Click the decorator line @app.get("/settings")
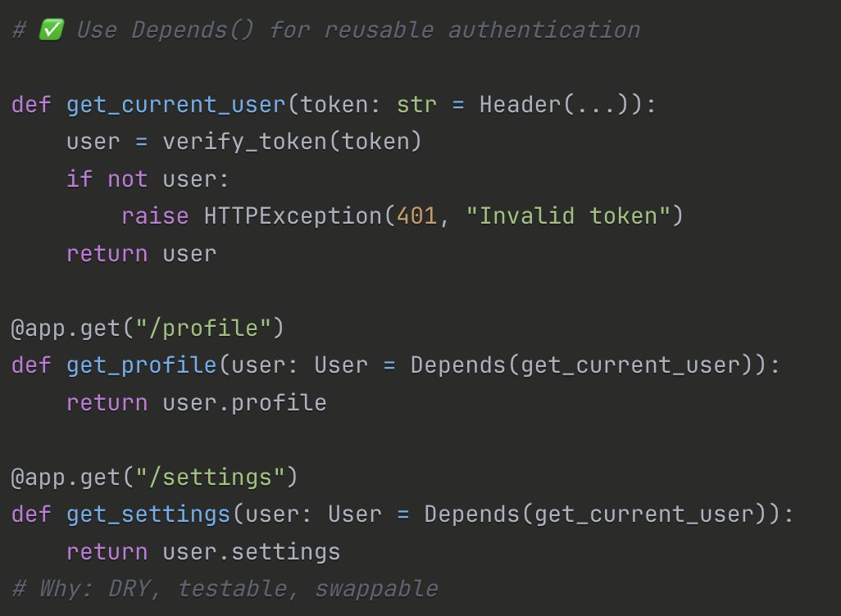The width and height of the screenshot is (841, 616). tap(154, 477)
